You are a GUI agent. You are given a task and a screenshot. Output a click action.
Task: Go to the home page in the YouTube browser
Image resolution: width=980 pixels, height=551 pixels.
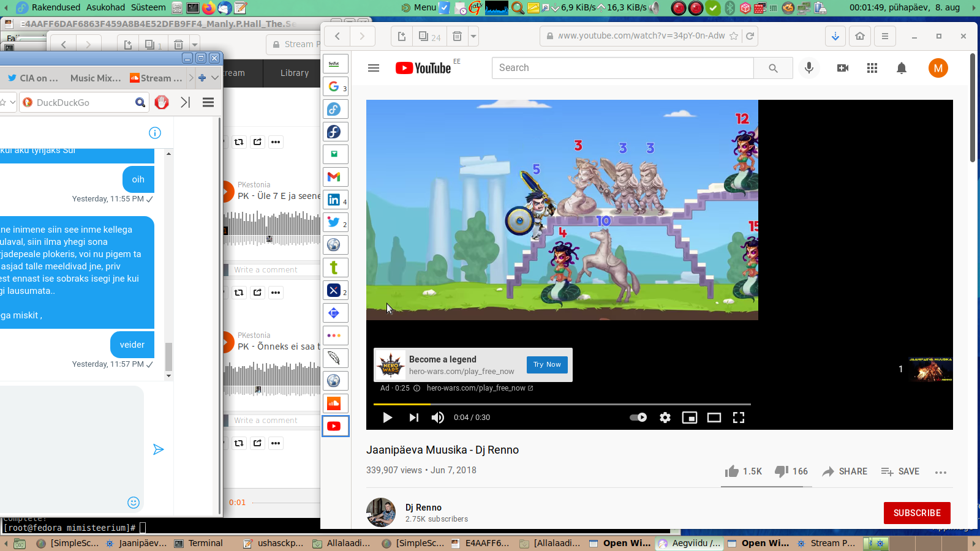860,36
